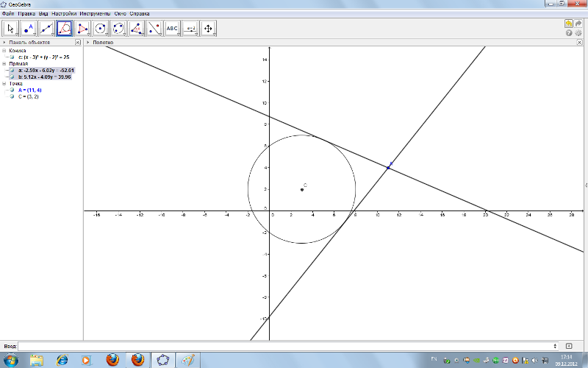Collapse the Прямая group
588x368 pixels.
(x=4, y=63)
